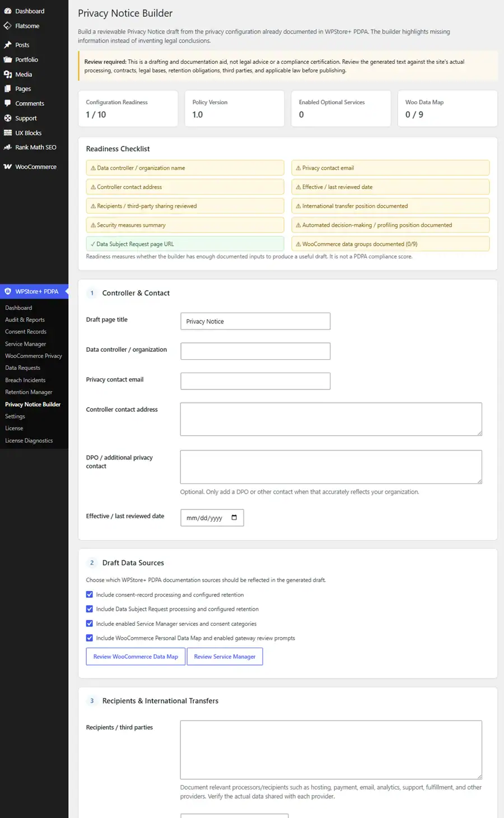Select Privacy Notice Builder submenu item
Viewport: 504px width, 818px height.
coord(33,405)
